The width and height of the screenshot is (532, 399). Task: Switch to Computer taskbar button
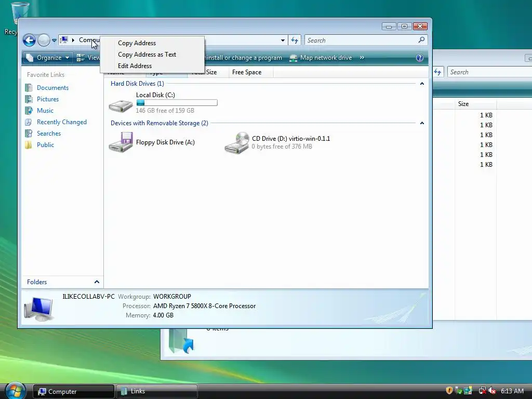coord(74,391)
